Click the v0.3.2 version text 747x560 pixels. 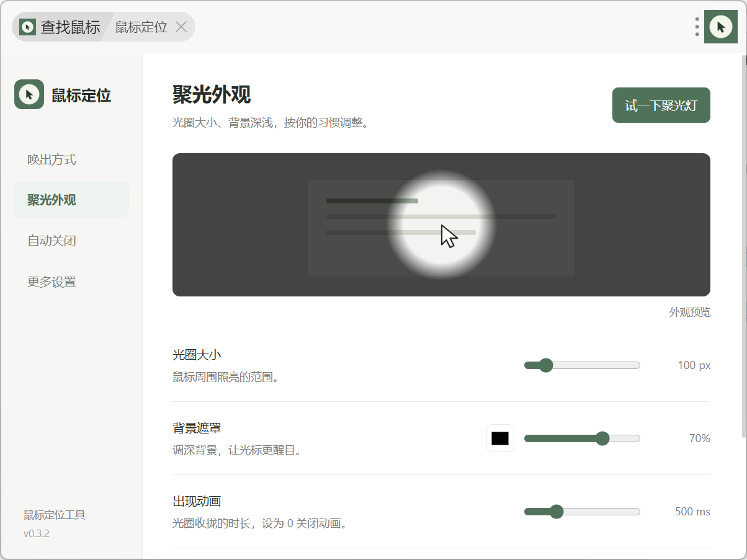[37, 533]
